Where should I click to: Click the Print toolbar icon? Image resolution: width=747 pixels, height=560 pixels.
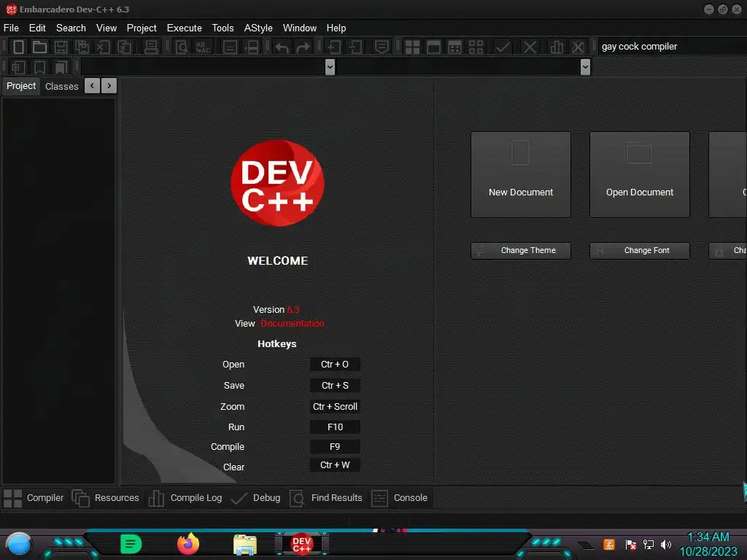pos(151,47)
